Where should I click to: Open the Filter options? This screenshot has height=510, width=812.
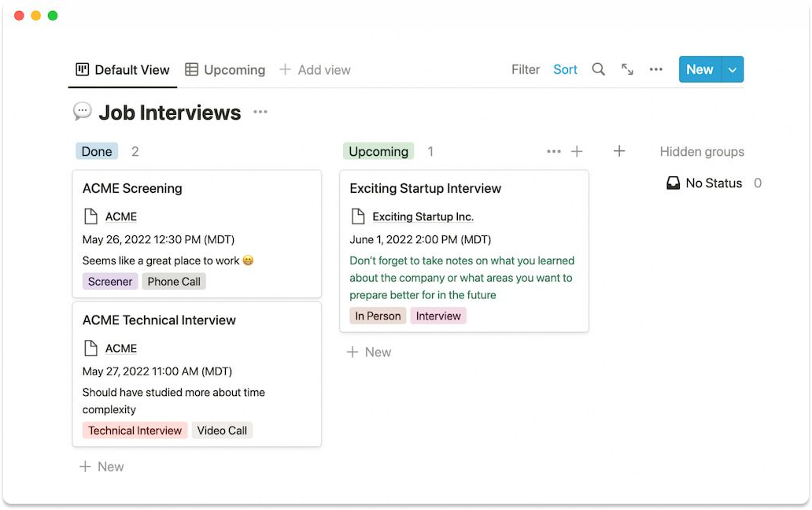coord(526,69)
